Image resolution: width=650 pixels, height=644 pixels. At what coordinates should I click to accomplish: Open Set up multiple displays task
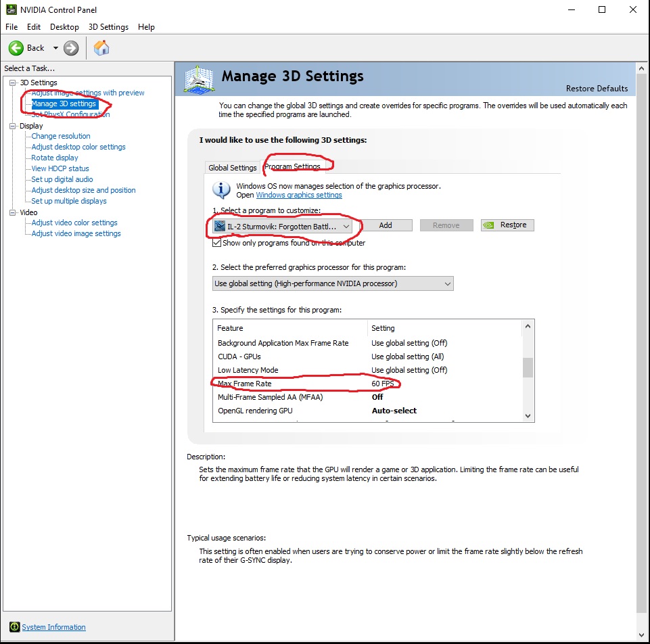tap(69, 201)
